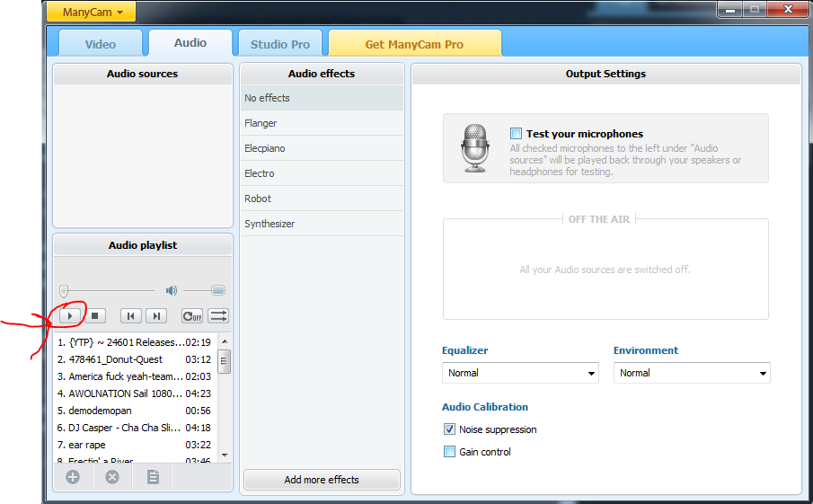Click the playlist volume slider handle
This screenshot has height=504, width=813.
click(218, 290)
